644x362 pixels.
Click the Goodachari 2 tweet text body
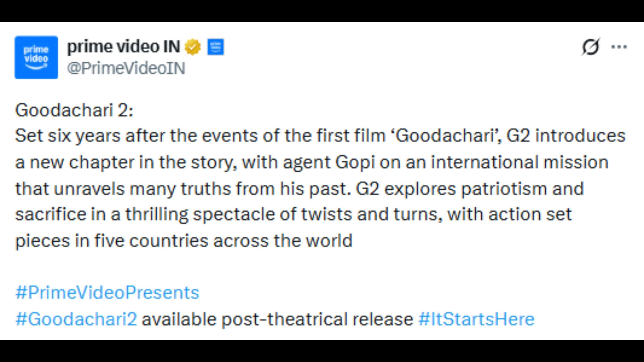(319, 174)
